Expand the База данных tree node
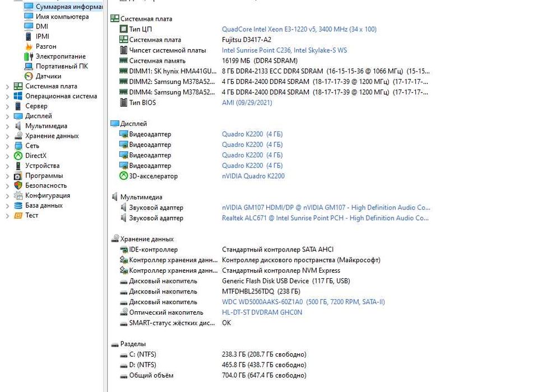The height and width of the screenshot is (392, 533). click(7, 206)
